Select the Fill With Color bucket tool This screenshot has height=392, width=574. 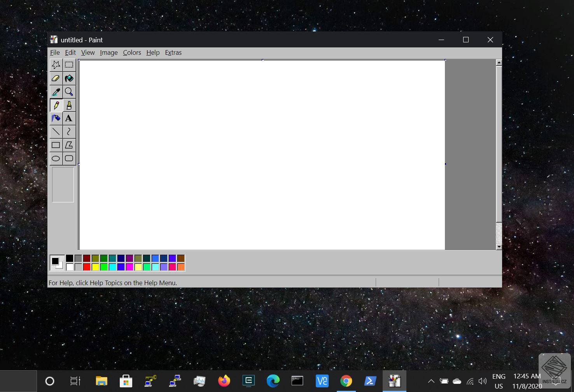point(69,78)
